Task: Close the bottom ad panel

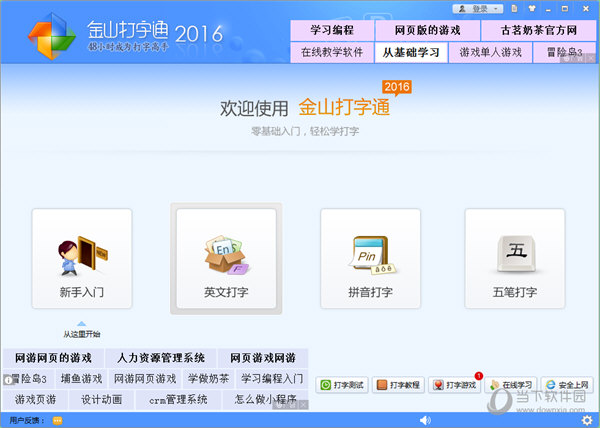Action: click(303, 405)
